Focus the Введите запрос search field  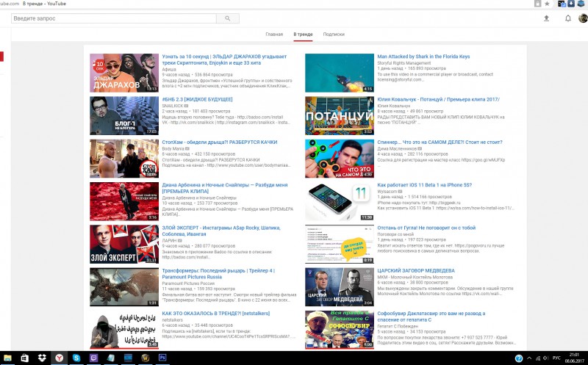click(x=114, y=18)
